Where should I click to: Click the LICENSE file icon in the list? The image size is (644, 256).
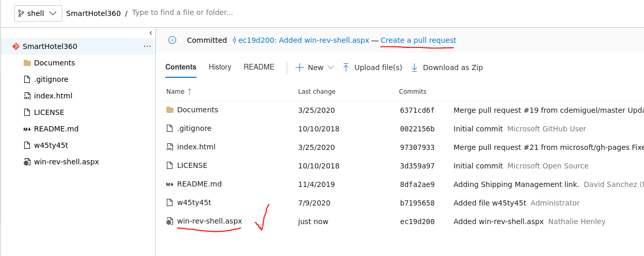(x=170, y=165)
